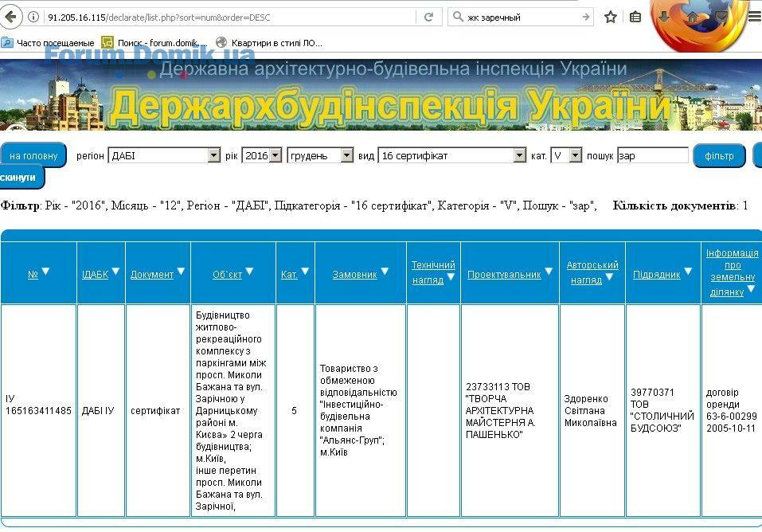Click sort arrow beside Об`єкт header

[x=248, y=272]
